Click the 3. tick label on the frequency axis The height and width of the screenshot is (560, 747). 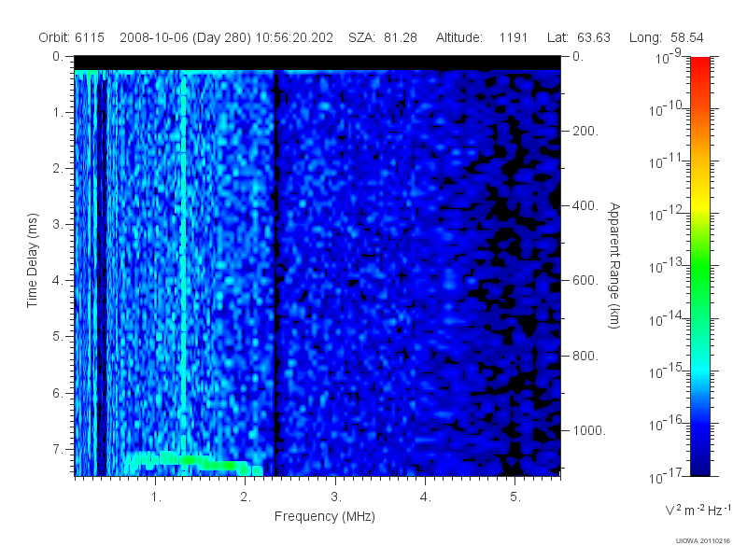pyautogui.click(x=336, y=497)
